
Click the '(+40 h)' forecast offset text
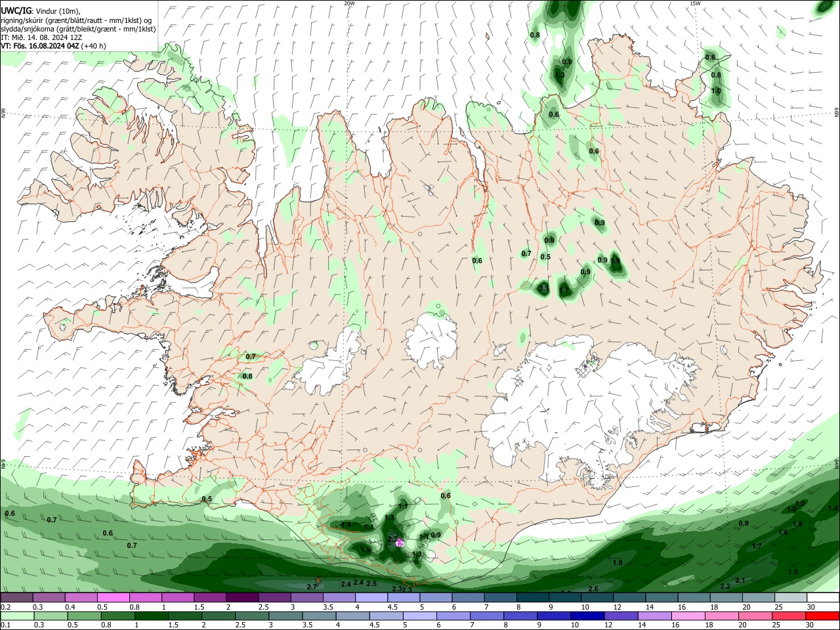click(x=94, y=46)
